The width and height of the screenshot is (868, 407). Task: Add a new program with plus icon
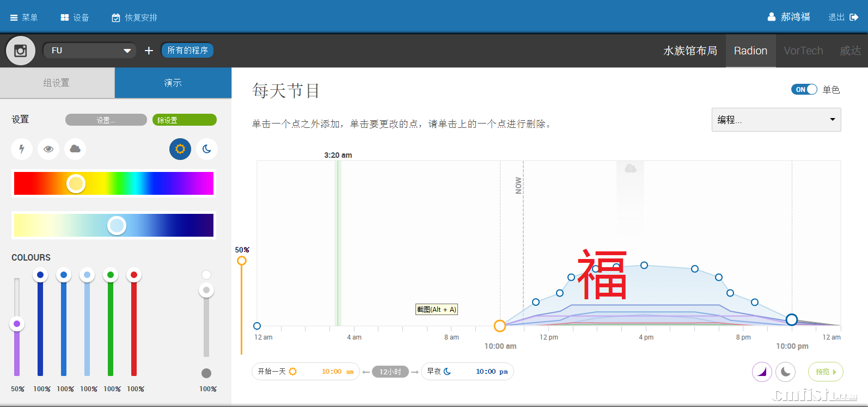pos(149,51)
